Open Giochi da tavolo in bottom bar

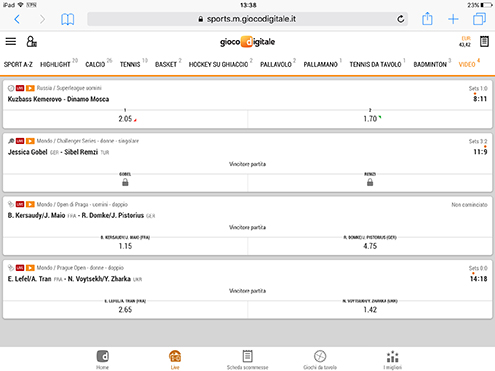[x=320, y=360]
